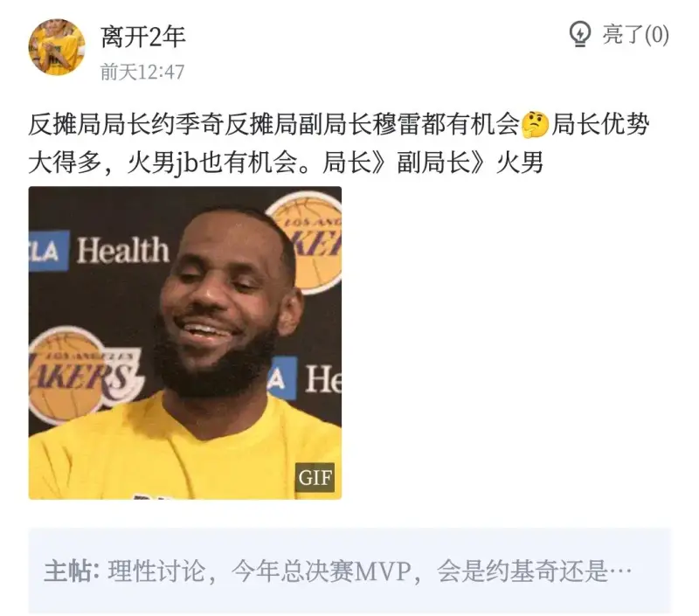Viewport: 699px width, 616px height.
Task: Open the commenter's round profile avatar
Action: [57, 47]
